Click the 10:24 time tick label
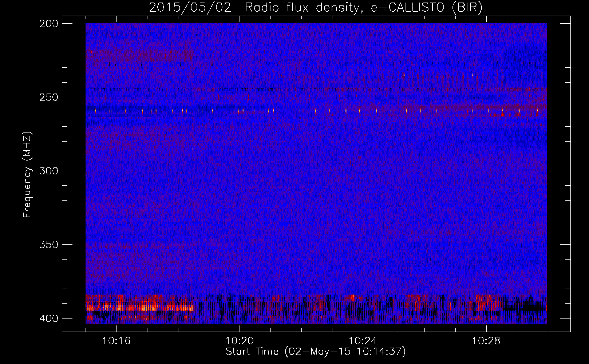 coord(363,341)
